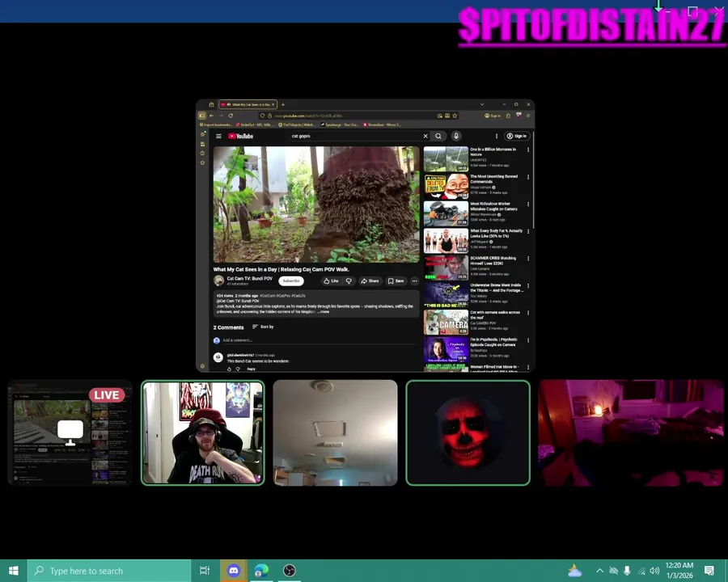Reload the YouTube page
This screenshot has height=582, width=728.
tap(231, 116)
